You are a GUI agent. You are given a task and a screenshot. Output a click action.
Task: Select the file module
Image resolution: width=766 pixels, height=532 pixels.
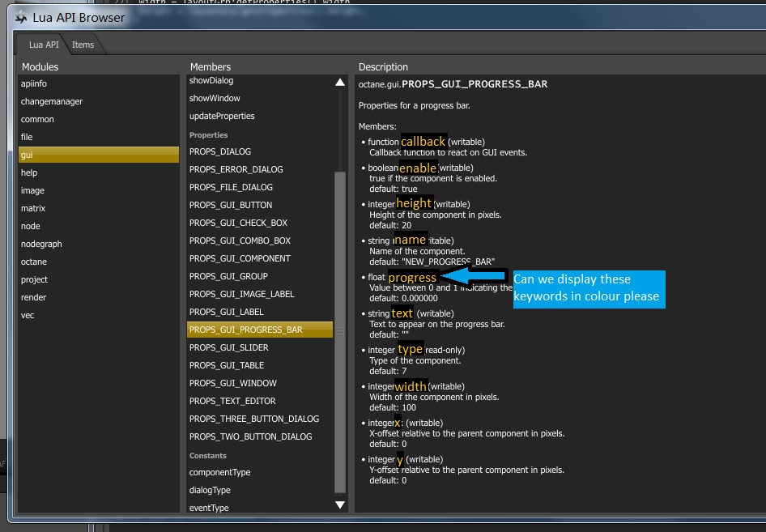[99, 138]
